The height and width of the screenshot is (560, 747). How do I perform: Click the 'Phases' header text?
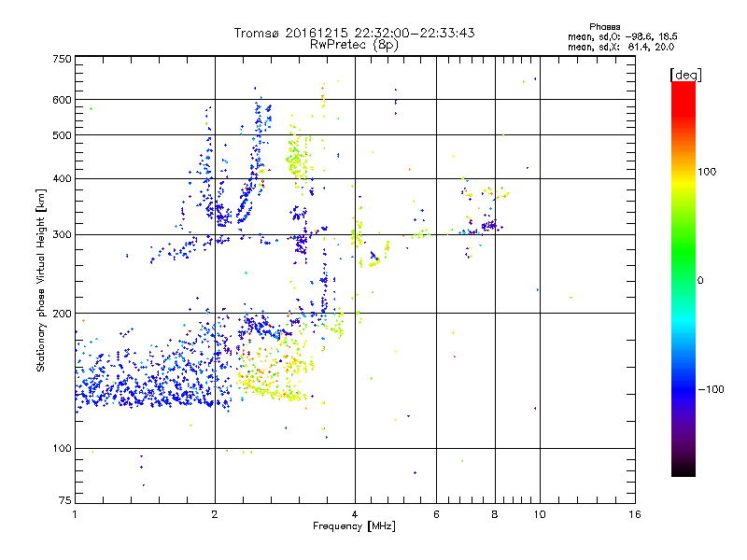pyautogui.click(x=604, y=27)
